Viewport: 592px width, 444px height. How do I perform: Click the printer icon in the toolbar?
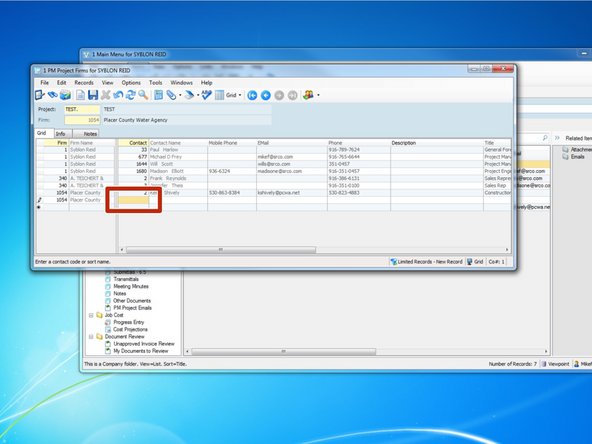[65, 95]
